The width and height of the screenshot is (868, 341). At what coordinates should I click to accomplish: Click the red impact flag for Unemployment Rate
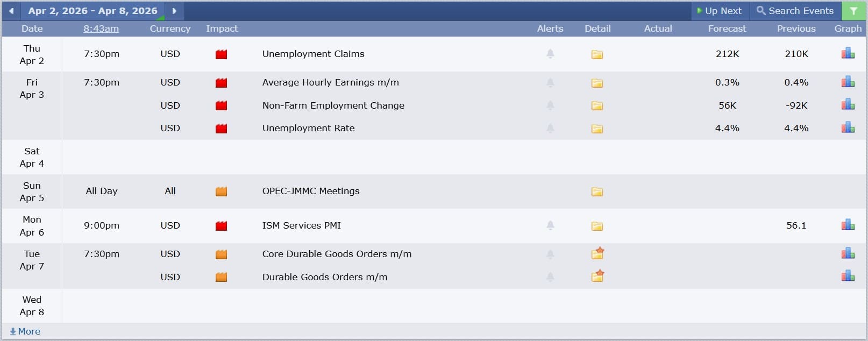(x=221, y=129)
